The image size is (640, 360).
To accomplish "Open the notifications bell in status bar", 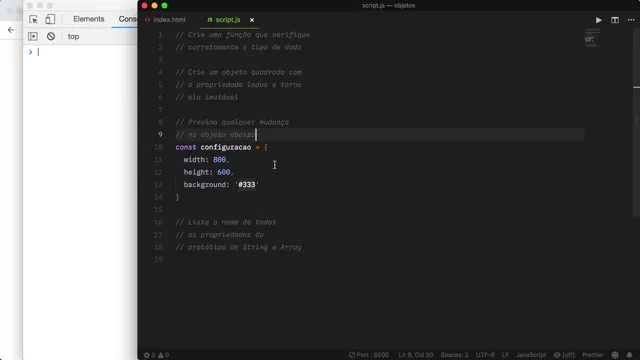I will tap(629, 355).
